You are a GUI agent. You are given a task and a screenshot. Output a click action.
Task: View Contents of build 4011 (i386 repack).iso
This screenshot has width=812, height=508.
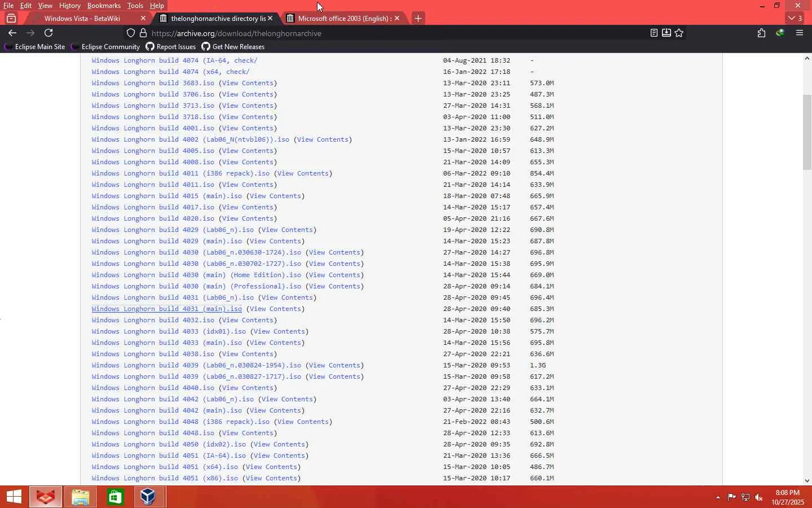pyautogui.click(x=303, y=173)
